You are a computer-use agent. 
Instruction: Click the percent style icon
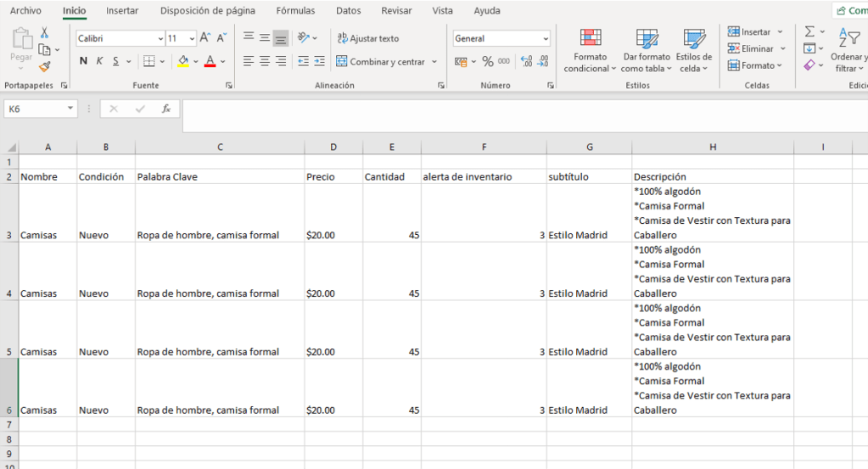(487, 61)
